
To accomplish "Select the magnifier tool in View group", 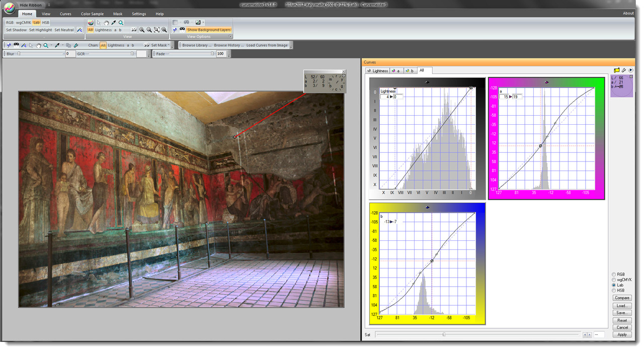I will tap(121, 23).
